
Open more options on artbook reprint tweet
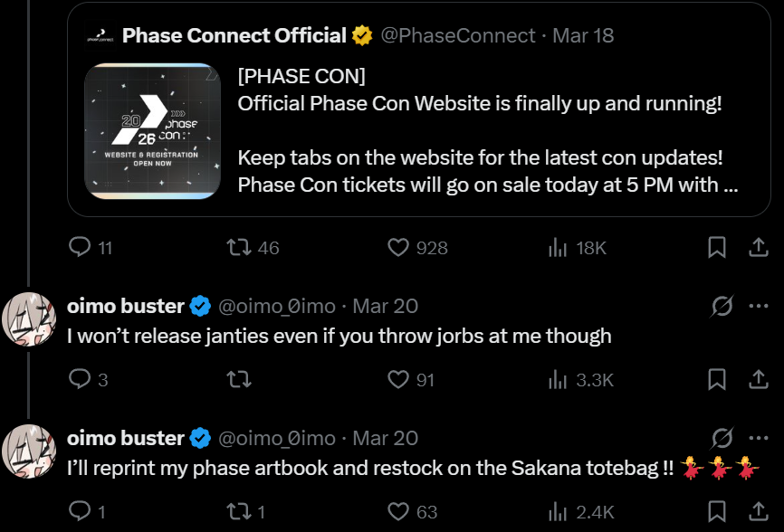[759, 438]
